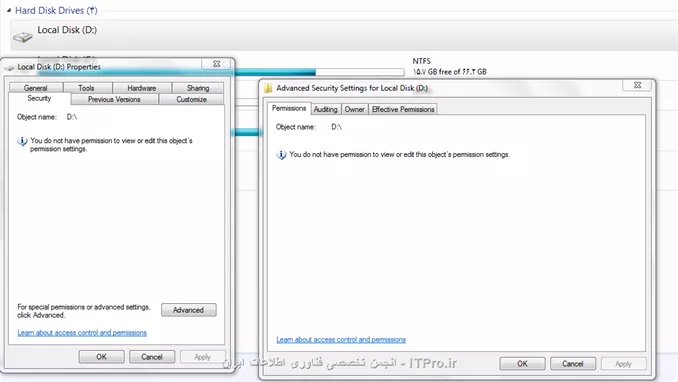This screenshot has height=382, width=678.
Task: Click the D:\ object name in Properties
Action: point(72,117)
